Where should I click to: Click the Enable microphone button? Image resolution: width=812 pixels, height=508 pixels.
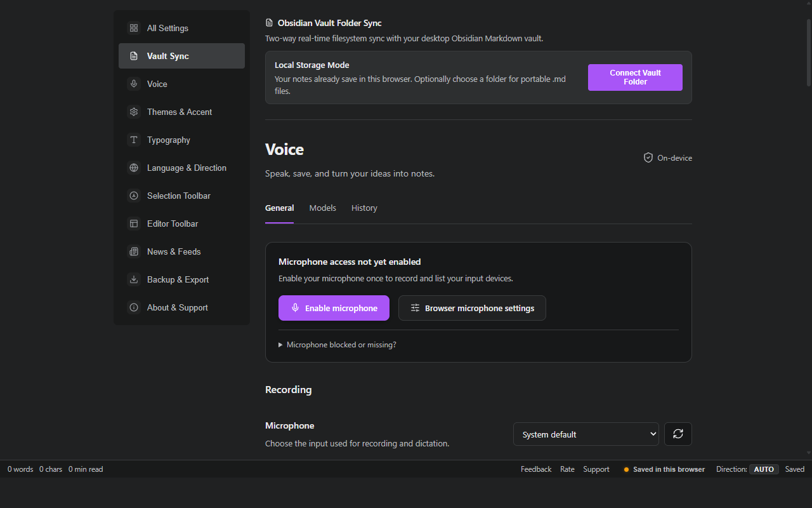coord(334,308)
